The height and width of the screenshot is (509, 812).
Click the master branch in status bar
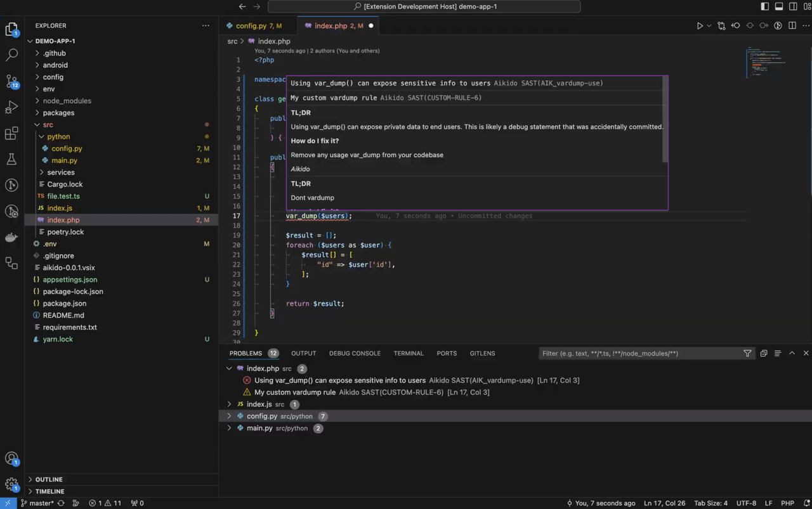41,503
